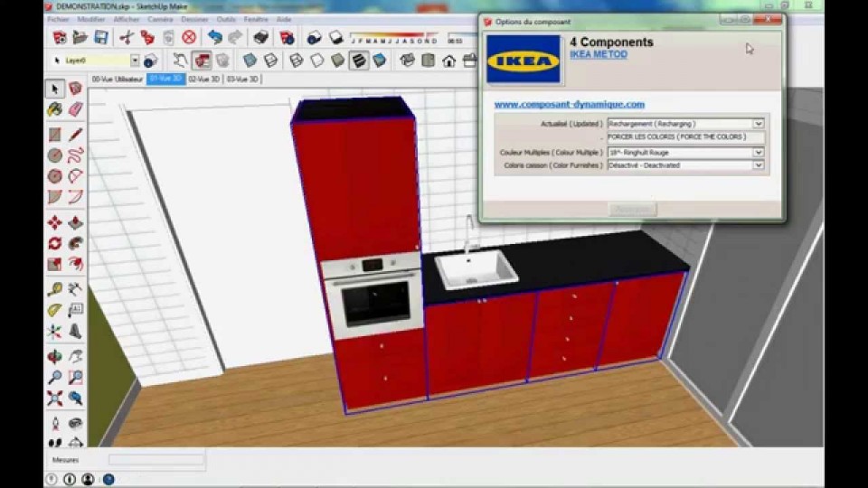Viewport: 868px width, 488px height.
Task: Open the Coloris caisson dropdown
Action: (x=758, y=164)
